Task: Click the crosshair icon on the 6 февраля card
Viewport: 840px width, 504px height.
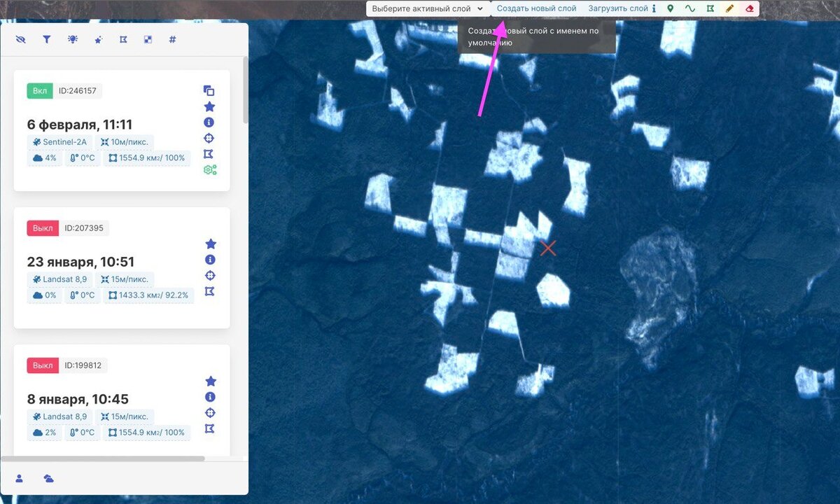Action: pyautogui.click(x=209, y=138)
